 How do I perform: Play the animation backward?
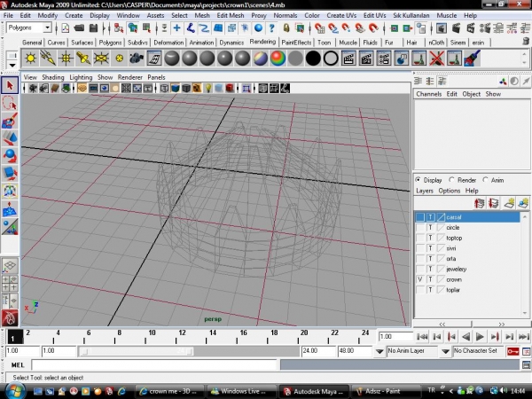click(x=465, y=337)
